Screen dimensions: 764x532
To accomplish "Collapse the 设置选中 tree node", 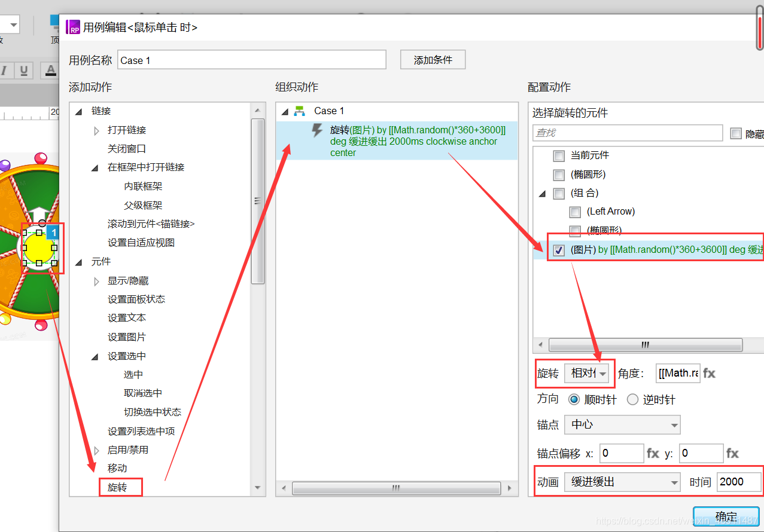I will pos(95,356).
